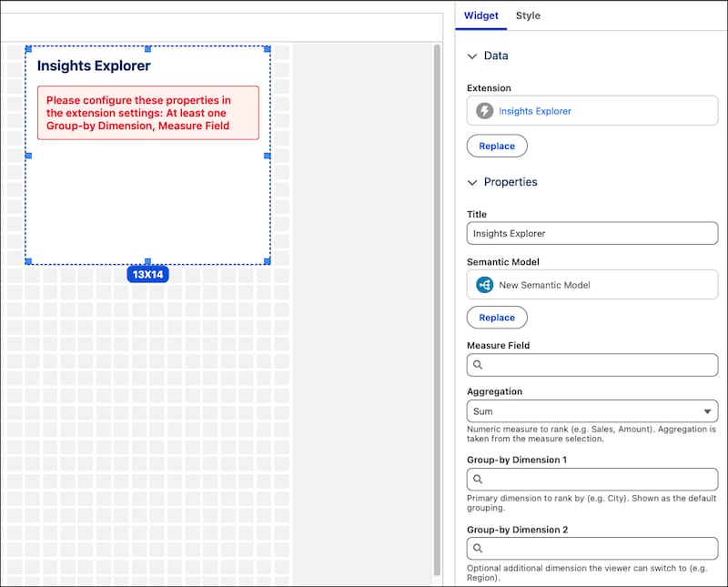
Task: Click the Group-by Dimension 2 input
Action: (x=592, y=548)
